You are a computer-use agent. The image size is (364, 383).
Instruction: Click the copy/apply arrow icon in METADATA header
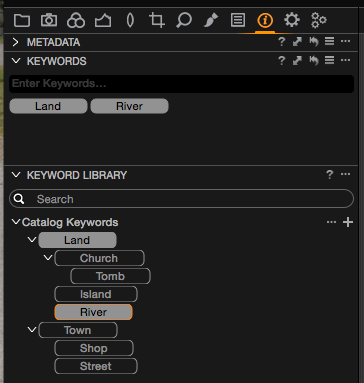(x=297, y=41)
